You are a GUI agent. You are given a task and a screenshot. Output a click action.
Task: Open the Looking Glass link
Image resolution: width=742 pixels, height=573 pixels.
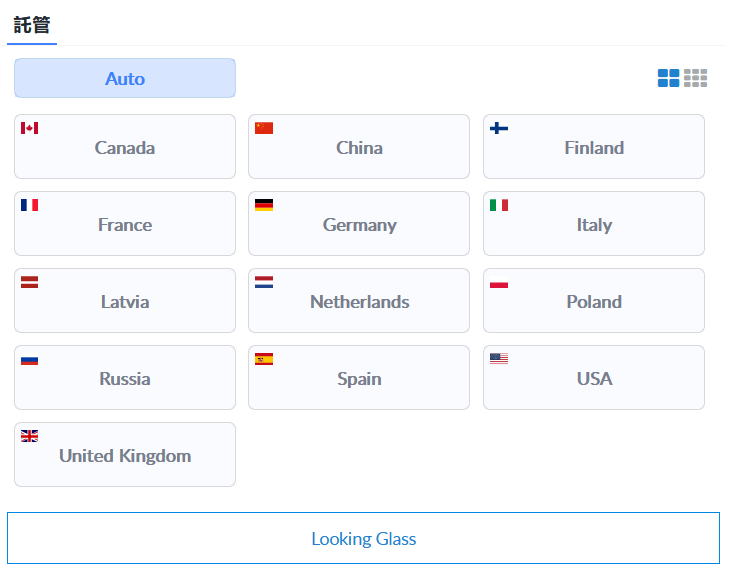pyautogui.click(x=363, y=538)
